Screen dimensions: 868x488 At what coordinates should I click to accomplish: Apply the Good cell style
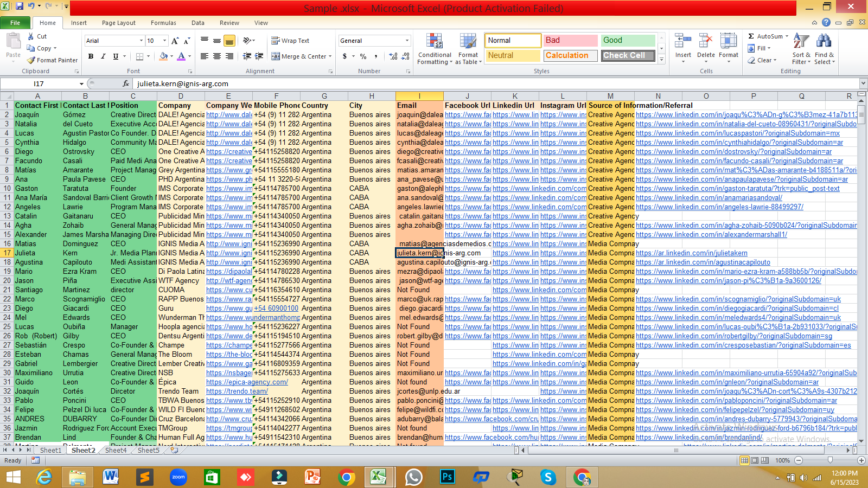[627, 40]
